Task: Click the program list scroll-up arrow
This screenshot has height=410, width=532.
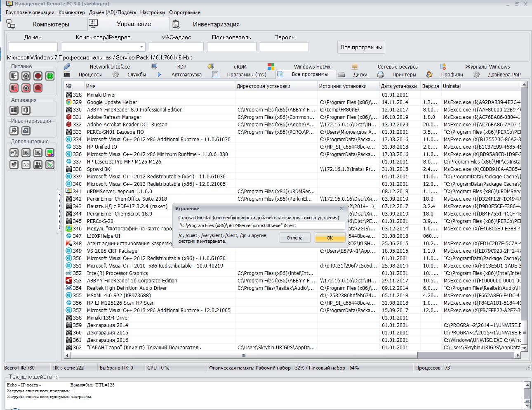Action: click(x=524, y=85)
